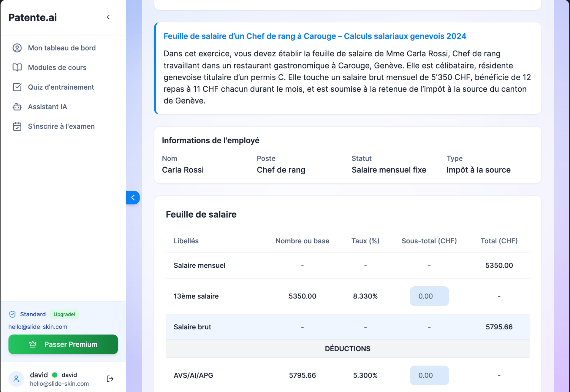570x392 pixels.
Task: Click the calendar S'inscrire à l'examen icon
Action: tap(17, 126)
